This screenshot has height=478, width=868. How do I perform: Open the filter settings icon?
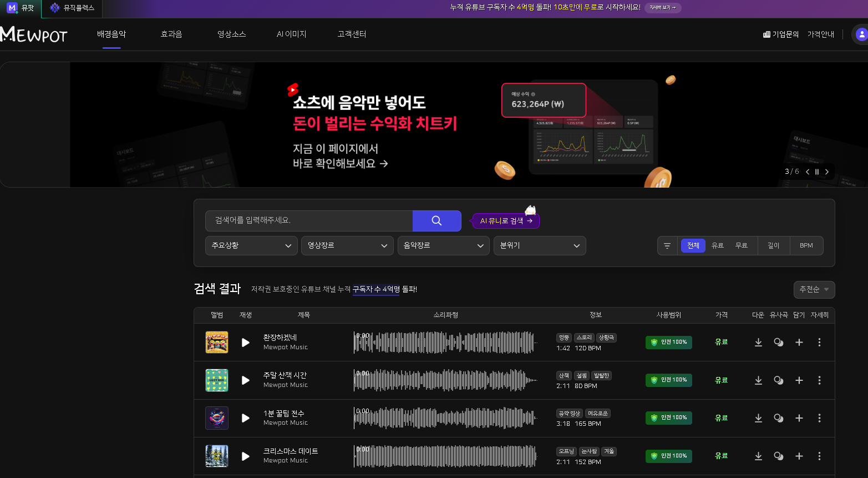pyautogui.click(x=667, y=246)
